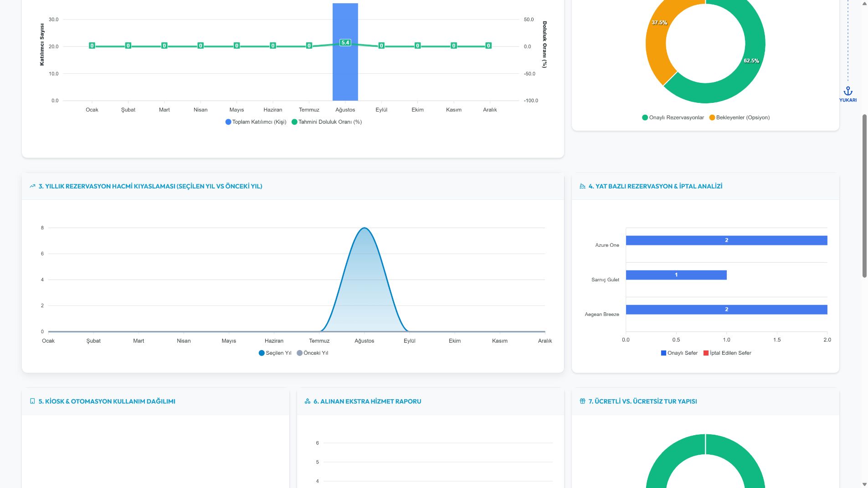Click the heading ALINAN EKSTRA HİZMET RAPORU
This screenshot has width=868, height=488.
pyautogui.click(x=367, y=401)
